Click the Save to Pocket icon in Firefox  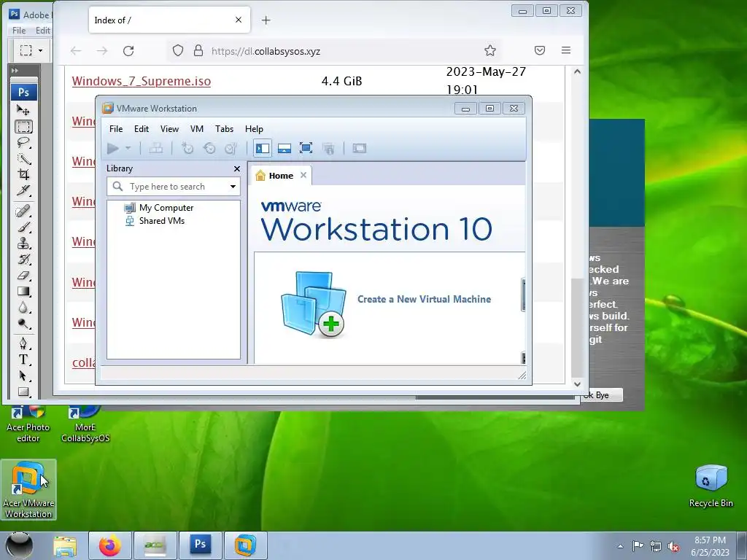tap(540, 50)
